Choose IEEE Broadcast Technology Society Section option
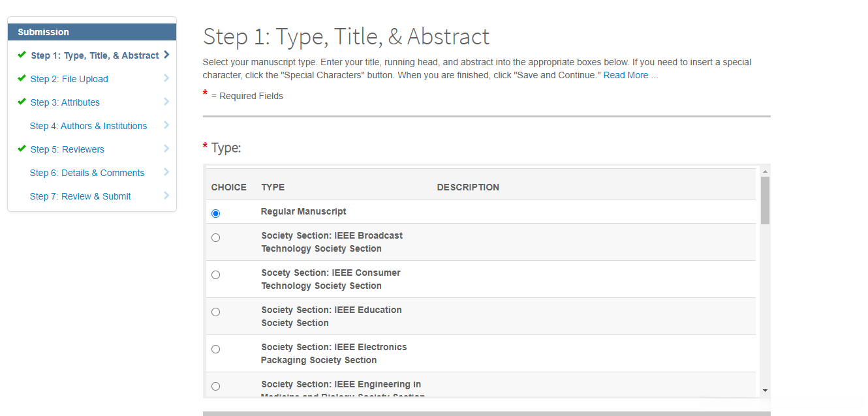This screenshot has width=868, height=416. [x=216, y=238]
